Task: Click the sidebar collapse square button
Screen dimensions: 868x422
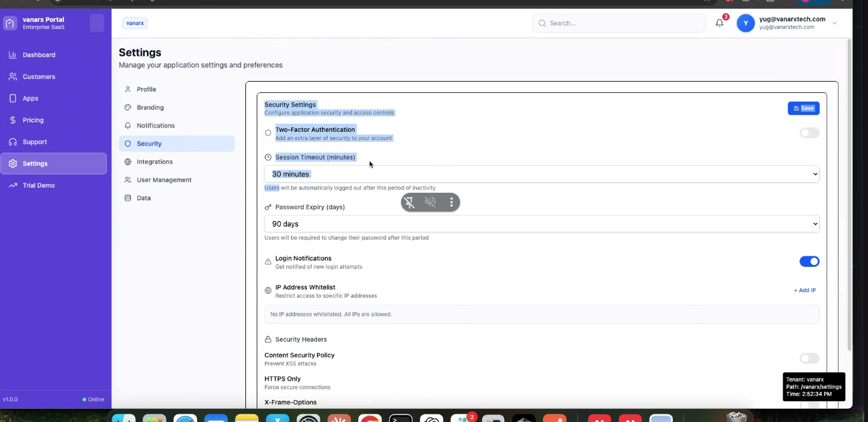Action: pyautogui.click(x=97, y=23)
